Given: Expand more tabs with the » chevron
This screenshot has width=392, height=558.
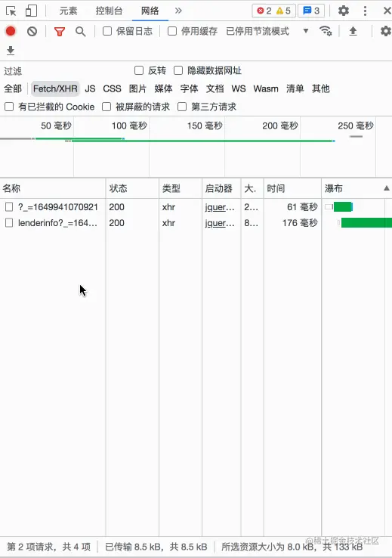Looking at the screenshot, I should 178,11.
